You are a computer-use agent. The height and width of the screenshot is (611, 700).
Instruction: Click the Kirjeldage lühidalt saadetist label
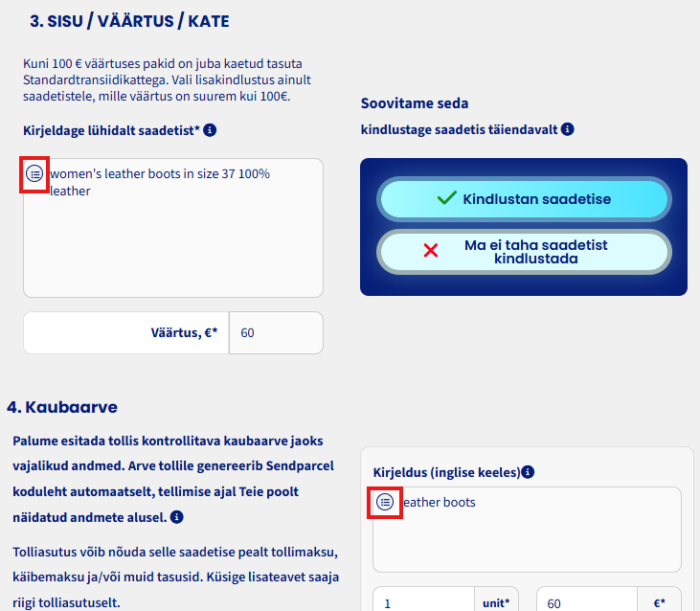[112, 131]
